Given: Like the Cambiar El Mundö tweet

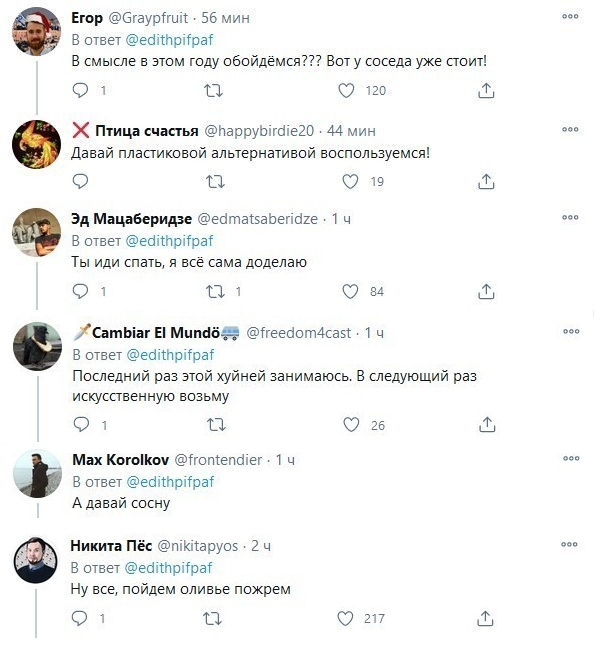Looking at the screenshot, I should click(x=351, y=425).
